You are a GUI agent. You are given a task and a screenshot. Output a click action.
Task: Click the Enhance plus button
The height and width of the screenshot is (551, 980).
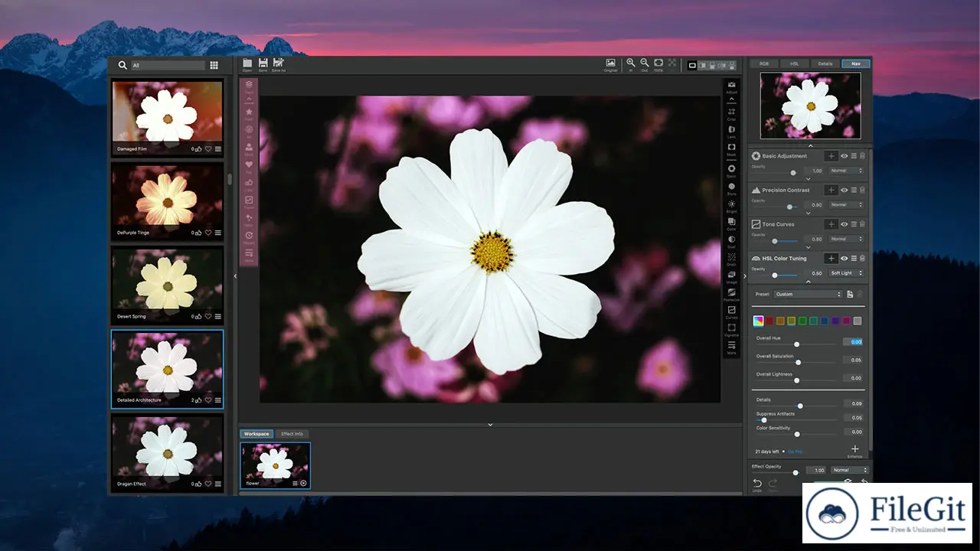855,449
